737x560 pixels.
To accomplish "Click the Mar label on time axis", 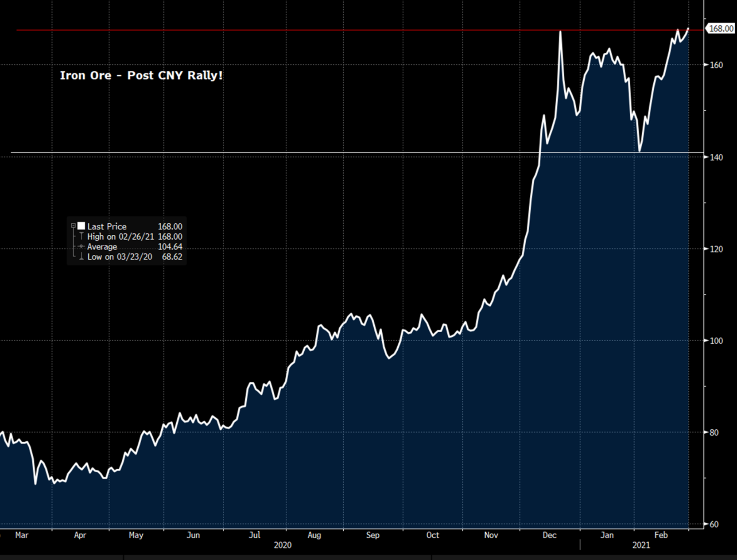I will click(22, 535).
